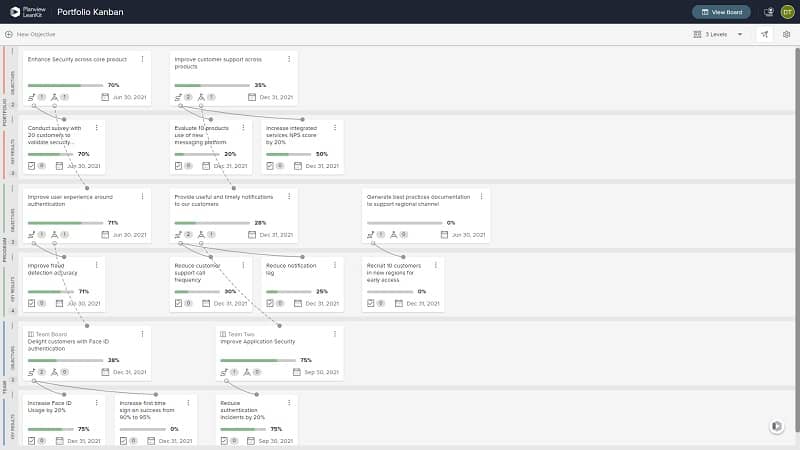Open kebab menu on Increase integrated services card

335,128
